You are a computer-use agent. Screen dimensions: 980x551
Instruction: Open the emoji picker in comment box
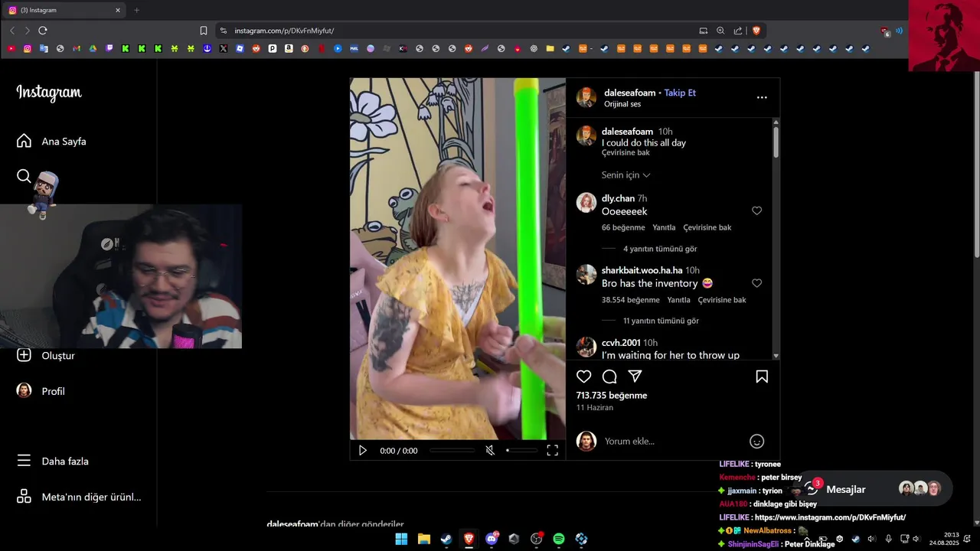pos(756,442)
